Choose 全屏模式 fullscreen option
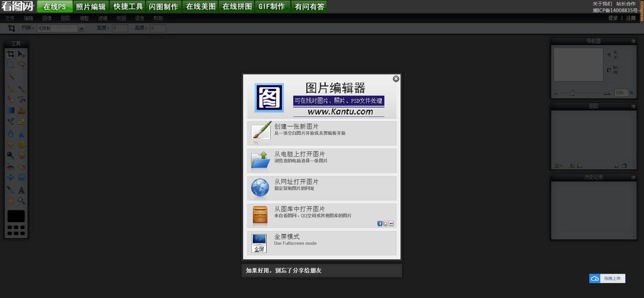 tap(322, 243)
